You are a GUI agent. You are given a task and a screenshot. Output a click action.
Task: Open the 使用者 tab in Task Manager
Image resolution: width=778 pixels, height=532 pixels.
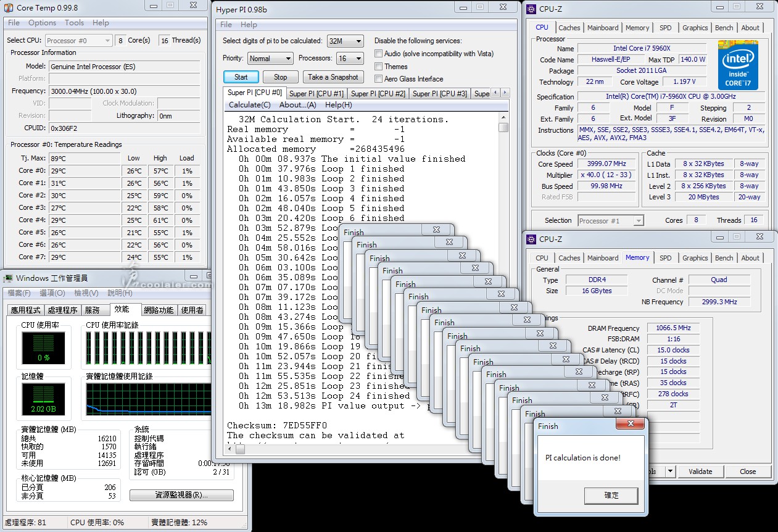(192, 310)
